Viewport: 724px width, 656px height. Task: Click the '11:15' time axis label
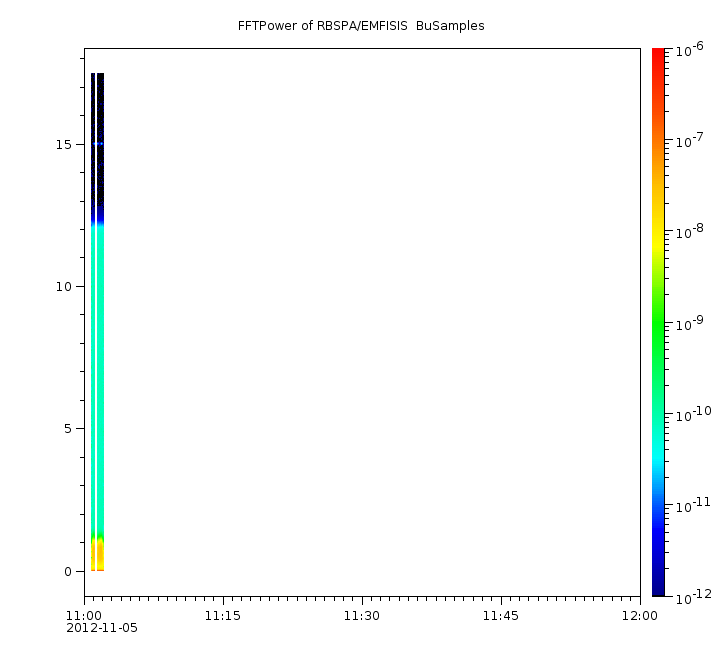coord(223,616)
